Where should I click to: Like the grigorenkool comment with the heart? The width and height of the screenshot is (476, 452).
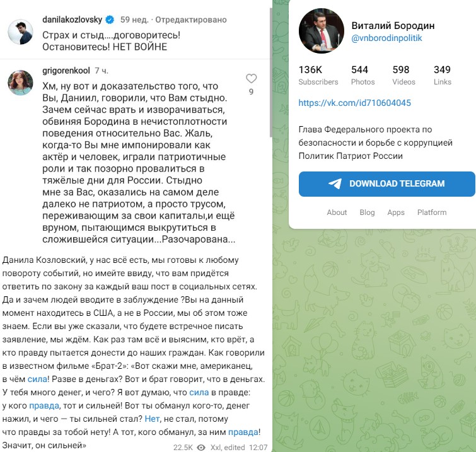(251, 79)
